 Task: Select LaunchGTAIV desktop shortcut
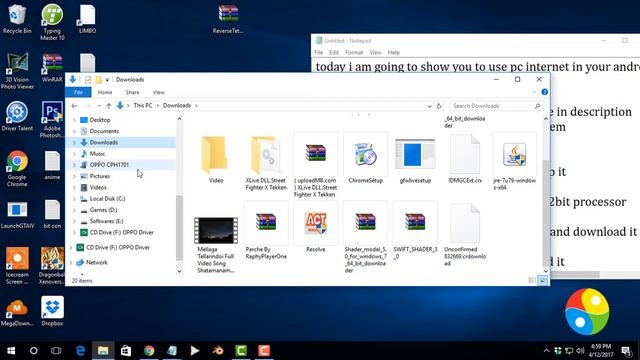17,214
